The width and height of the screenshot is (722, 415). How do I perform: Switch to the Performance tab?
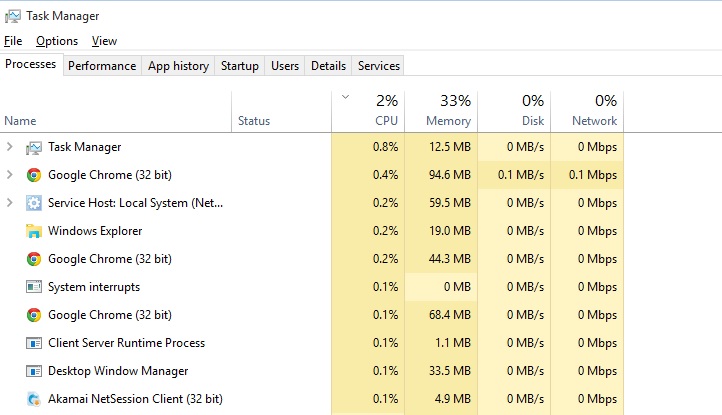point(102,66)
